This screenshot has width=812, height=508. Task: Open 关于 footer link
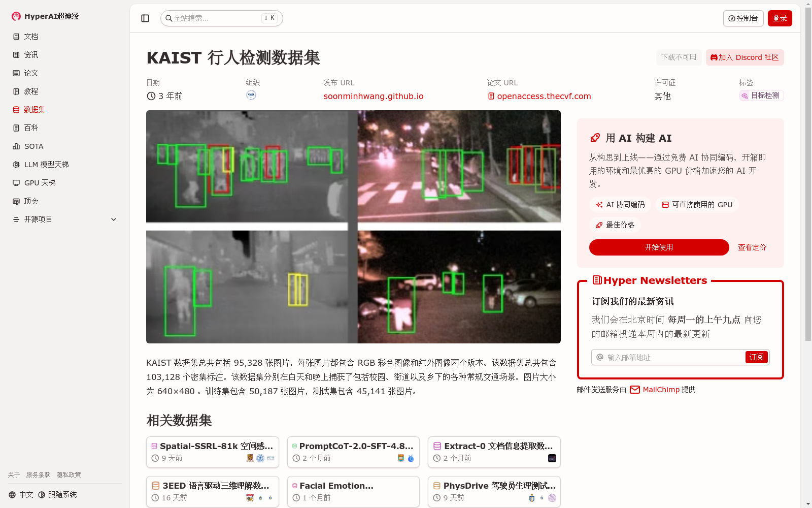click(14, 475)
